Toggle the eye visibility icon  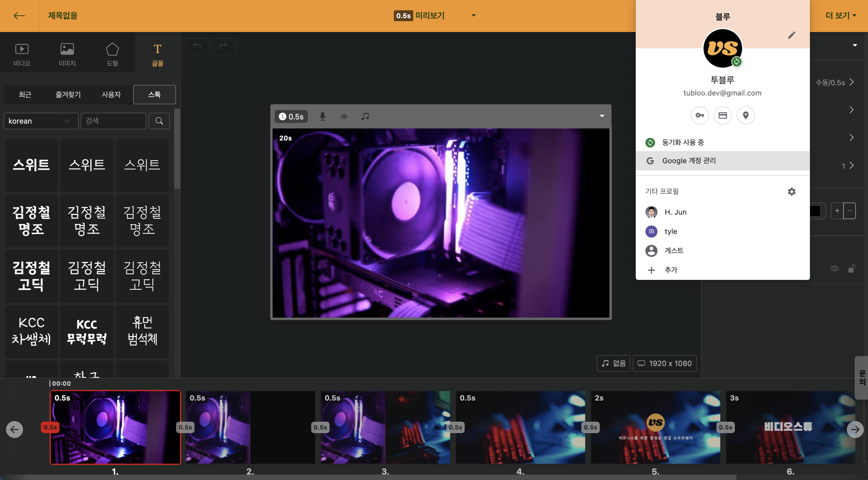pos(834,268)
